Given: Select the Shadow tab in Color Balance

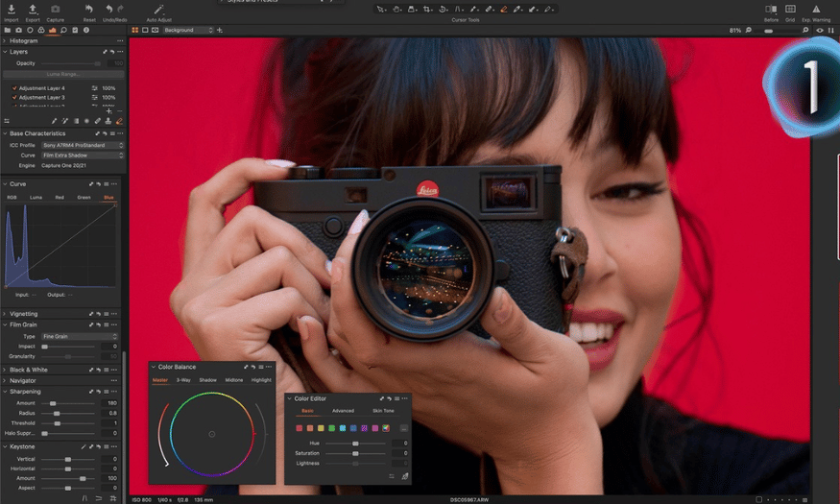Looking at the screenshot, I should point(208,380).
